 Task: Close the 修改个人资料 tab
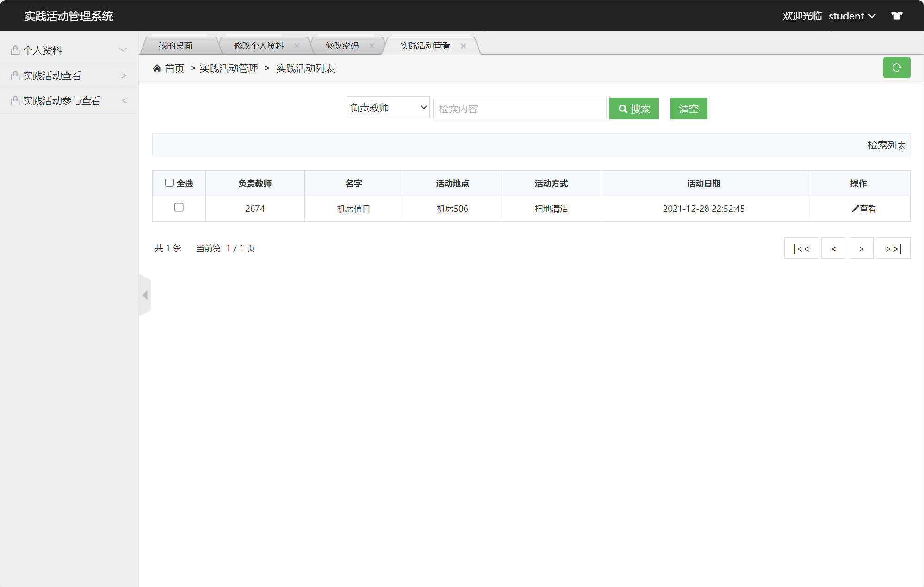[297, 45]
